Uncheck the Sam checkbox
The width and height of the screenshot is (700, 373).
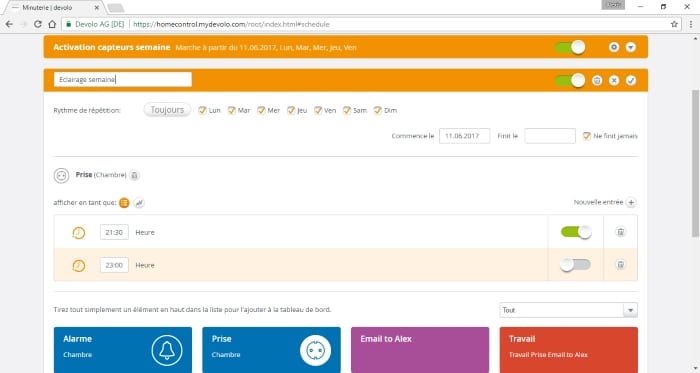(347, 110)
